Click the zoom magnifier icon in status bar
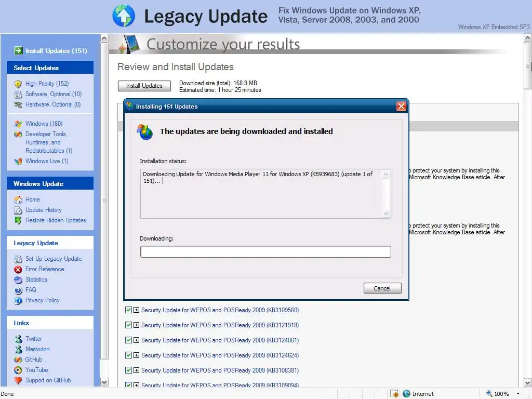The width and height of the screenshot is (532, 399). (489, 394)
